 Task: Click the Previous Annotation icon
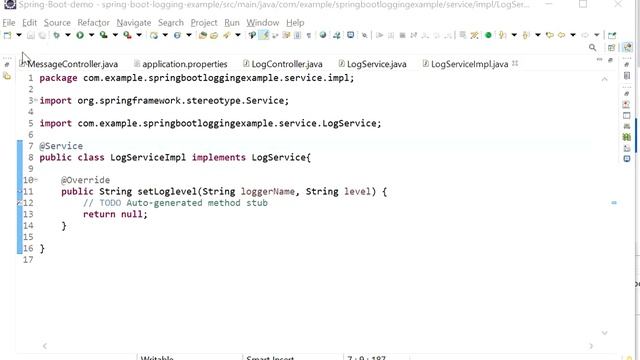[526, 36]
